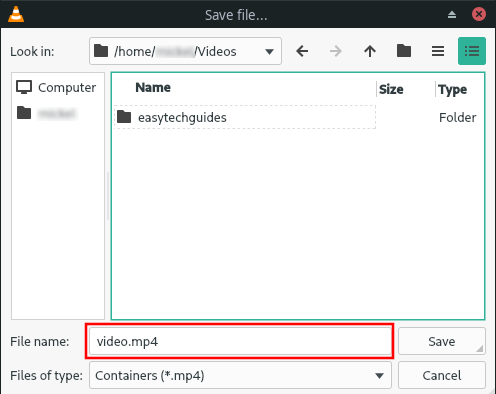Open the Look in path dropdown
Screen dimensions: 496x394
(x=185, y=51)
